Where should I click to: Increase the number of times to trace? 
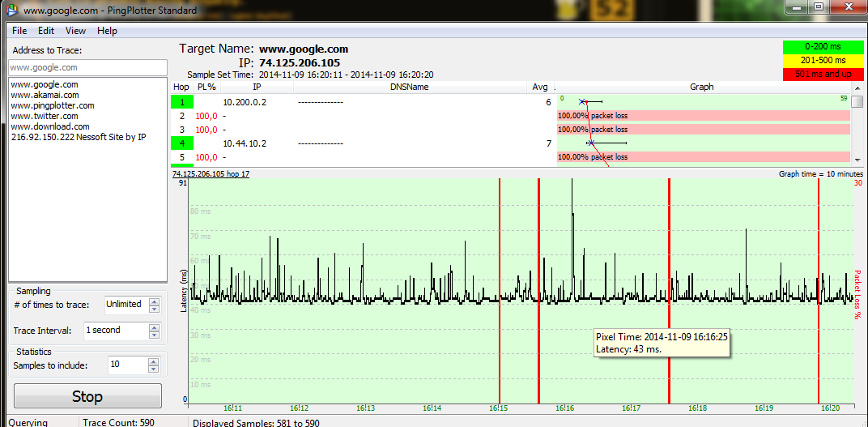click(155, 301)
